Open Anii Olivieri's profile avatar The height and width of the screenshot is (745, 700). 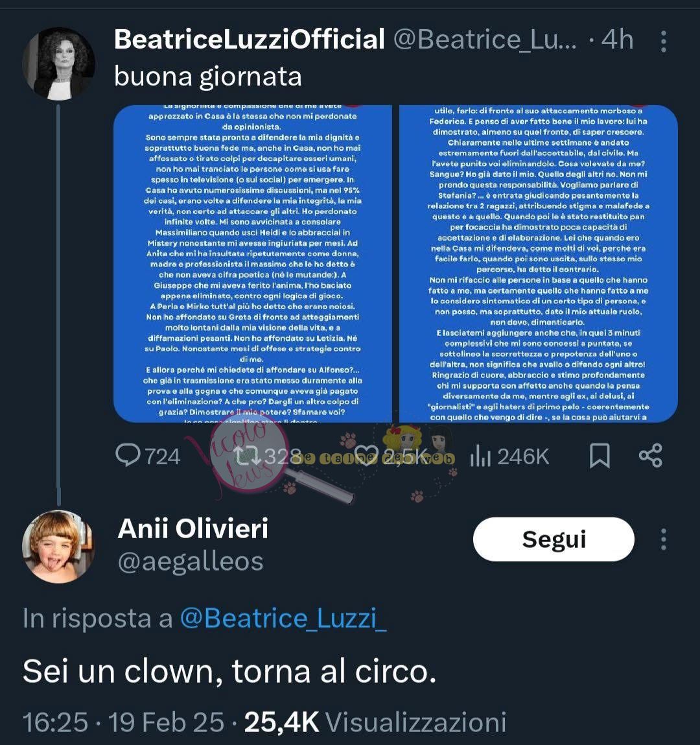[x=58, y=546]
